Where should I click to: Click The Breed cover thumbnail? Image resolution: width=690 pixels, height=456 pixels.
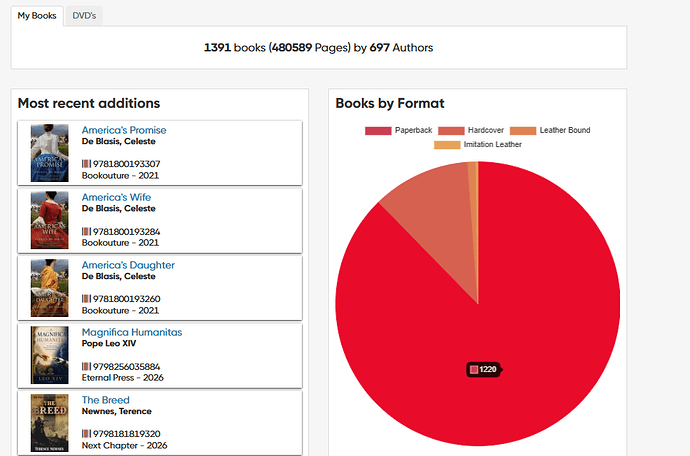[x=50, y=423]
